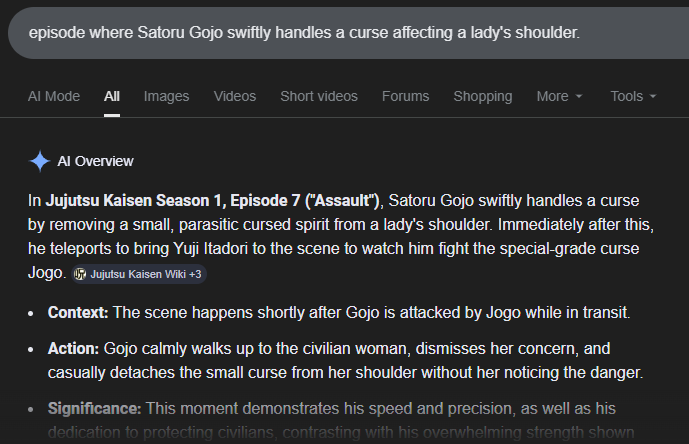
Task: Click the arrow beside Tools
Action: click(x=653, y=97)
